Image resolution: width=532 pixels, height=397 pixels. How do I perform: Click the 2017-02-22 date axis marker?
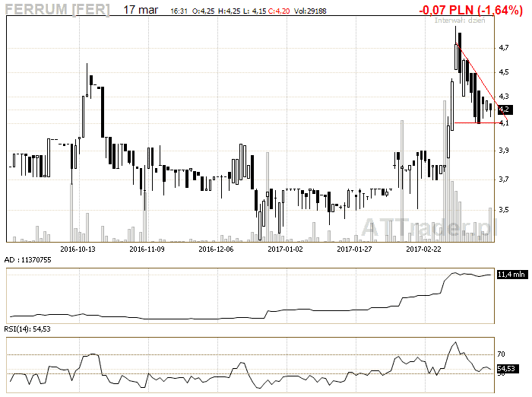click(424, 248)
